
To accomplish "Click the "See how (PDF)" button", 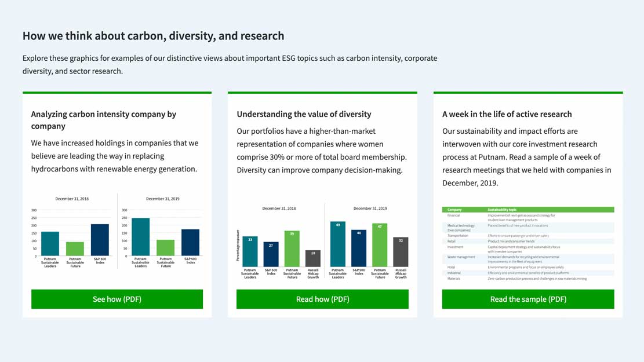I will [x=117, y=299].
